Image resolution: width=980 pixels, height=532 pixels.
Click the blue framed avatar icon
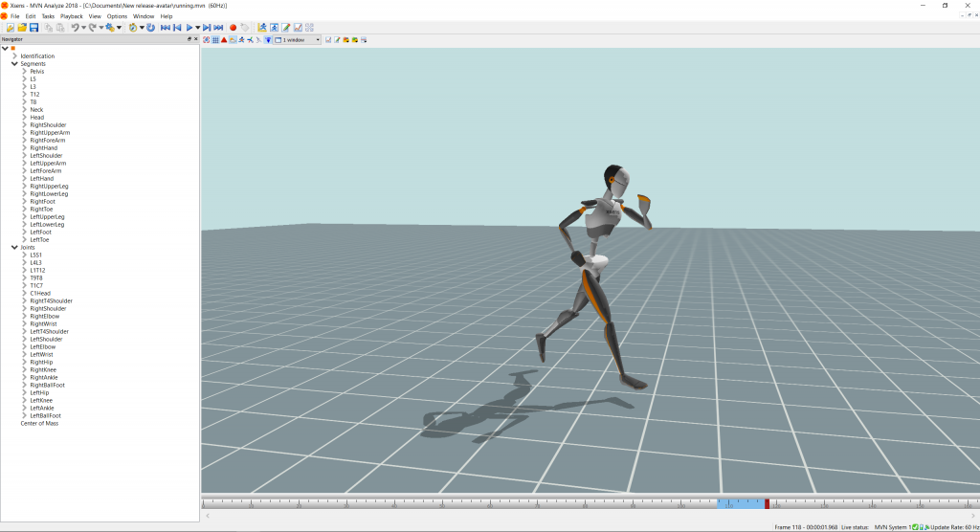[x=274, y=28]
